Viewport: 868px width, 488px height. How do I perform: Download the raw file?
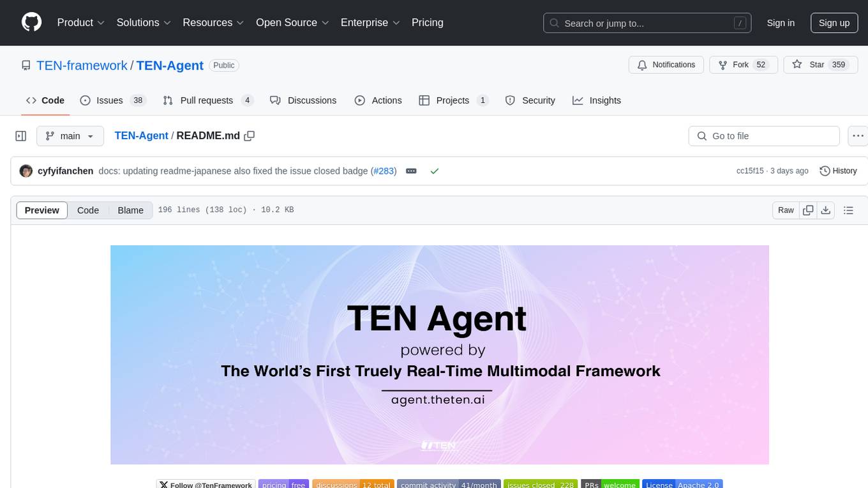tap(826, 210)
